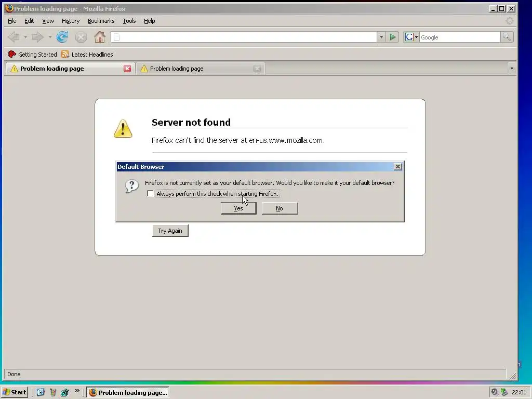The height and width of the screenshot is (399, 532).
Task: Click the activity throbber gear icon
Action: click(x=510, y=21)
